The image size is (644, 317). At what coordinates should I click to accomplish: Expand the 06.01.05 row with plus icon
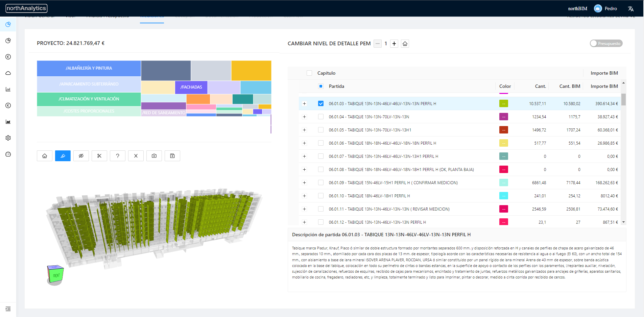coord(304,130)
